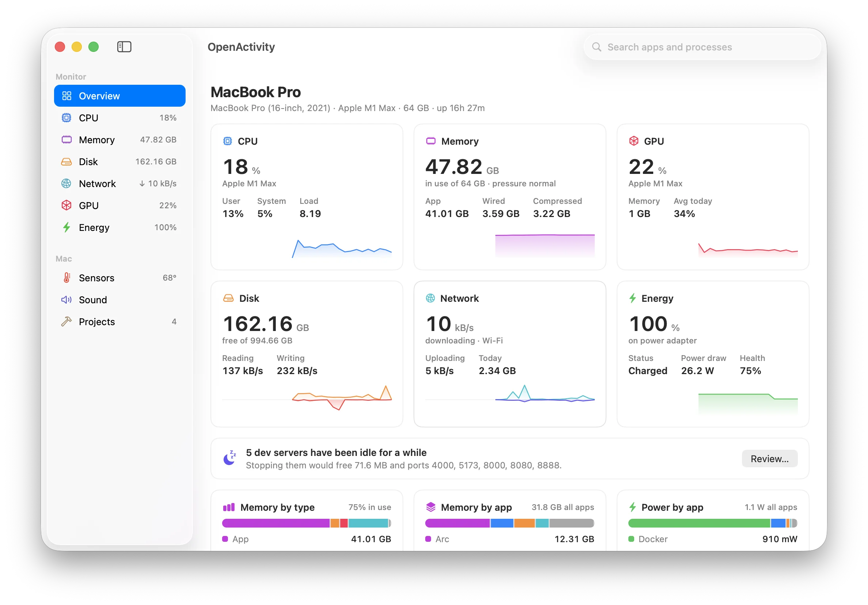Click the Energy bolt icon in sidebar
This screenshot has height=605, width=868.
click(x=66, y=227)
